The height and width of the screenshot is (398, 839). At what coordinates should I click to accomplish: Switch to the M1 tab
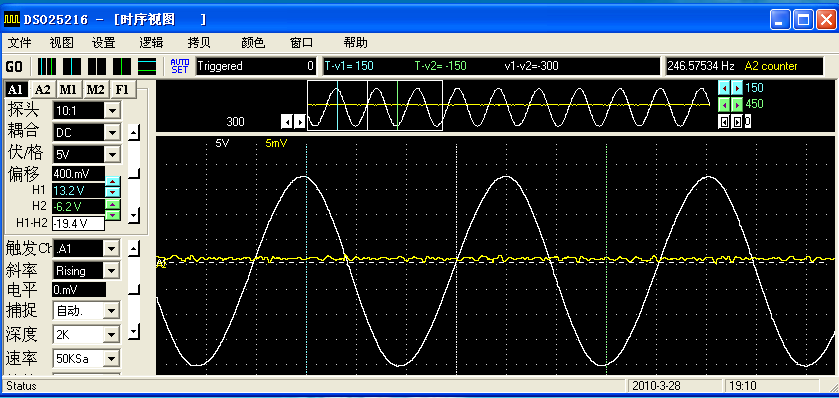[x=69, y=90]
